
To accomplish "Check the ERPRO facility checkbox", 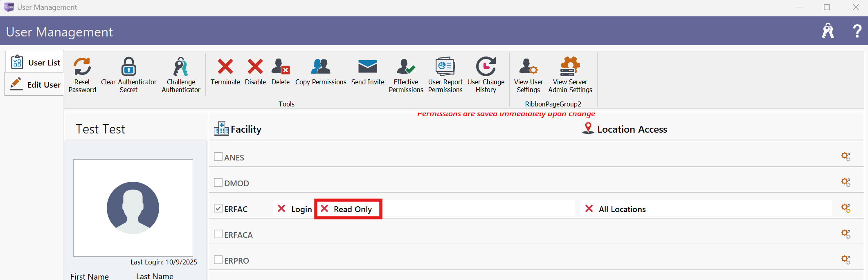I will tap(218, 260).
